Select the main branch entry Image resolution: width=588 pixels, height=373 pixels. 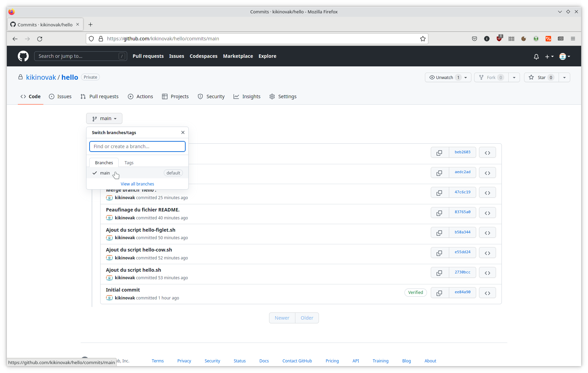click(137, 173)
